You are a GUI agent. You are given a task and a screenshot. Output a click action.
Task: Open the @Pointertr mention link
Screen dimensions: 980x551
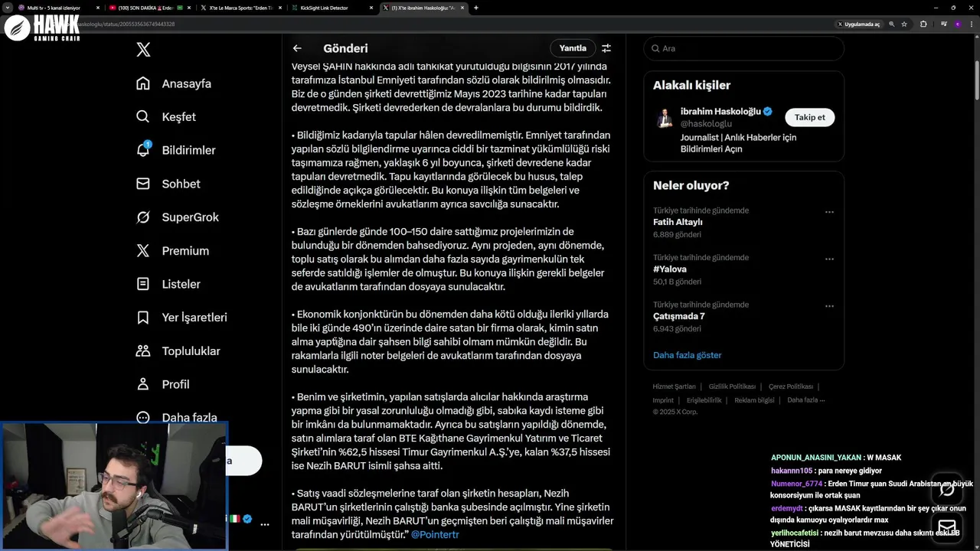click(x=435, y=534)
